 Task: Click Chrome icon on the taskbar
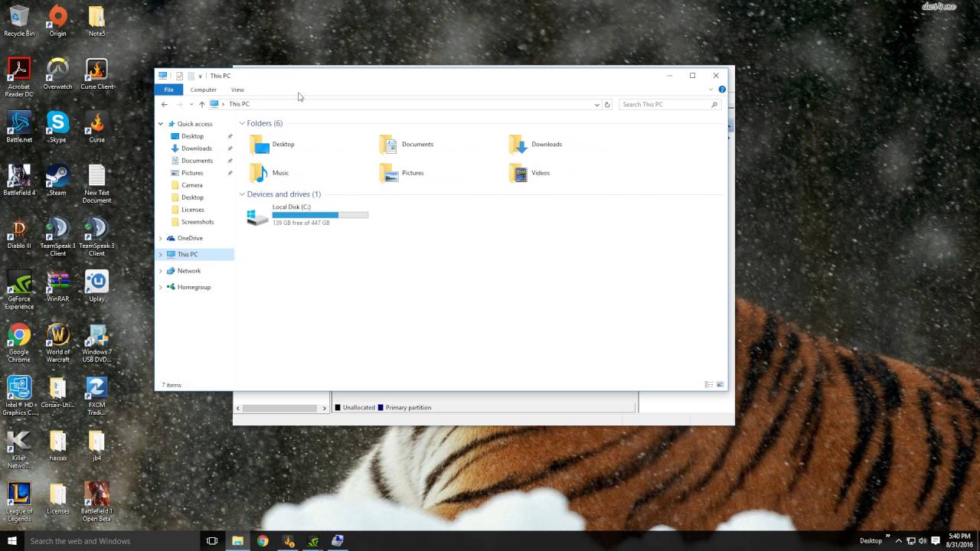coord(263,540)
